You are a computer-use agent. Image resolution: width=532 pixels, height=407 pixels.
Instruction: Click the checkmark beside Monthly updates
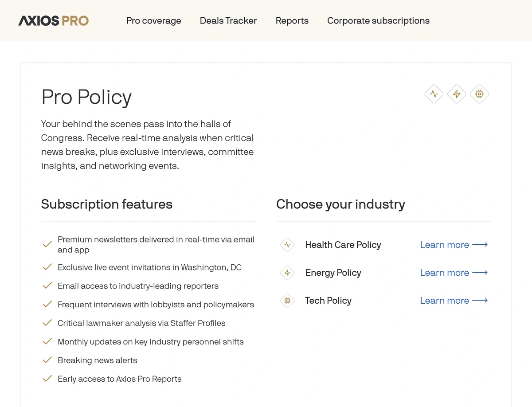[47, 342]
